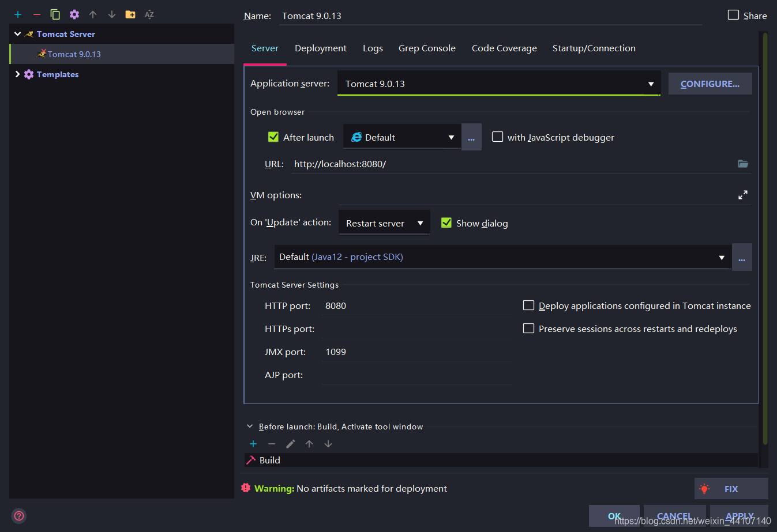Click the APPLY button

(x=740, y=516)
